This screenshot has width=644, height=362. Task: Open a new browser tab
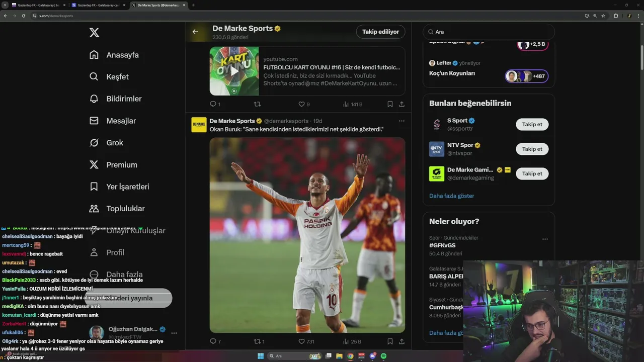click(193, 5)
